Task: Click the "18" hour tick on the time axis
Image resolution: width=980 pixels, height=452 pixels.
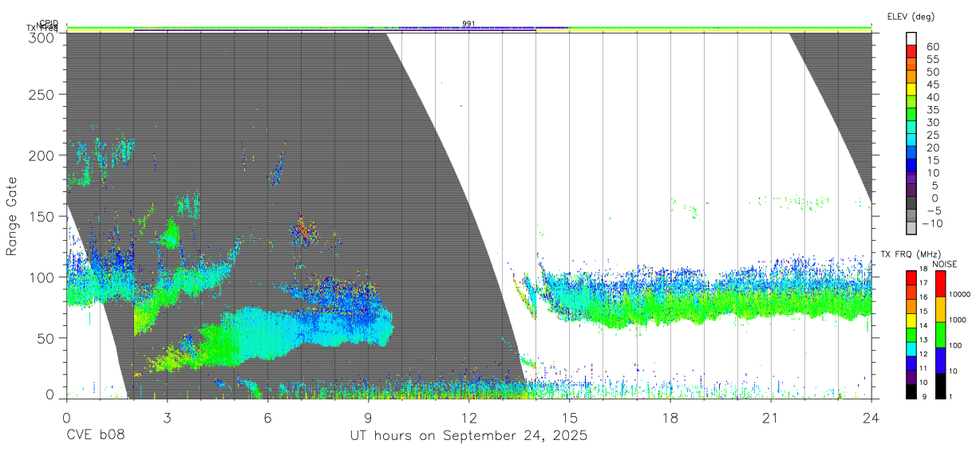Action: (670, 417)
